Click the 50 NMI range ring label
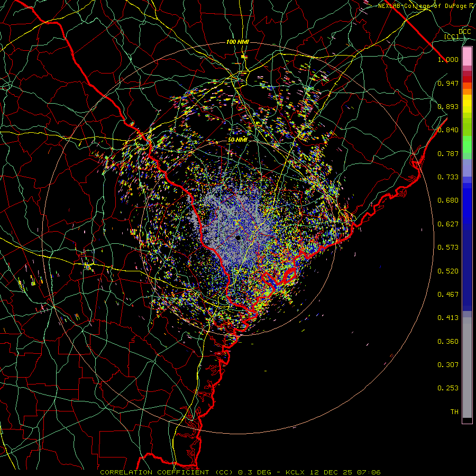The height and width of the screenshot is (476, 476). 237,140
